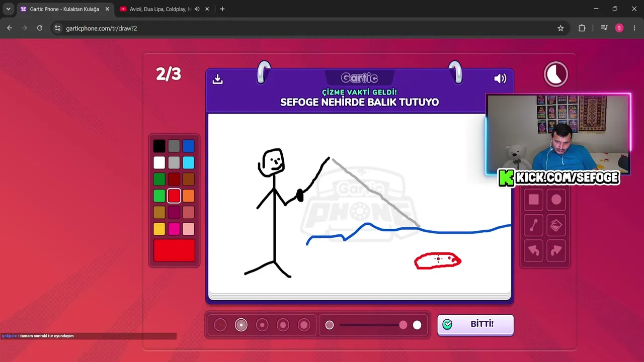Pick the white color swatch

click(x=159, y=162)
